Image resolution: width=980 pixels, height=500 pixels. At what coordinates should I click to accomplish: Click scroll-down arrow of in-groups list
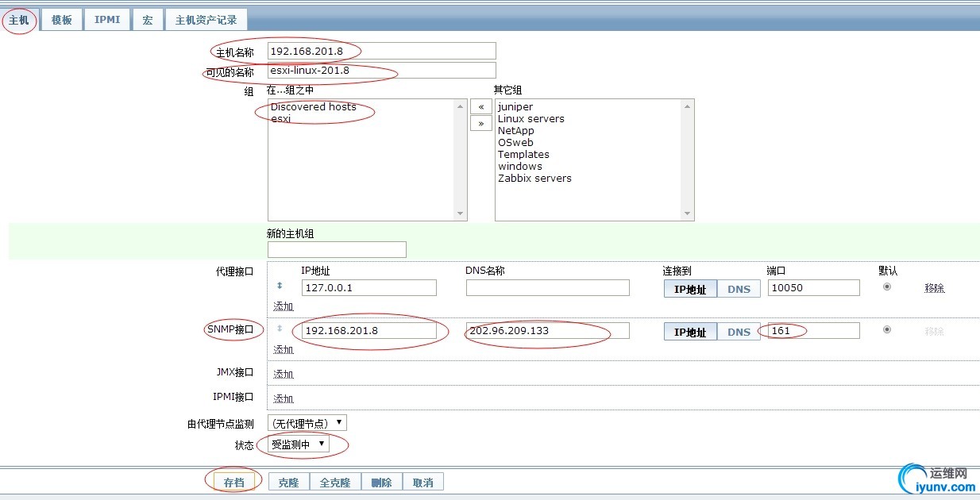point(460,213)
